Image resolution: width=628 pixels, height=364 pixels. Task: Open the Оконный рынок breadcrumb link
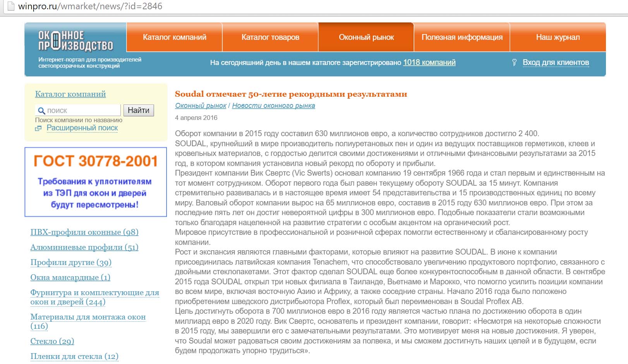(201, 106)
